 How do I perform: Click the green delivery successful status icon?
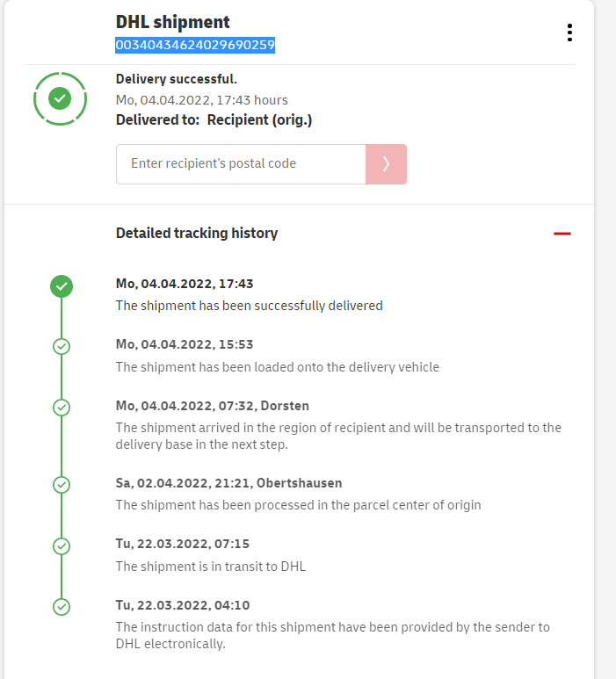(60, 98)
